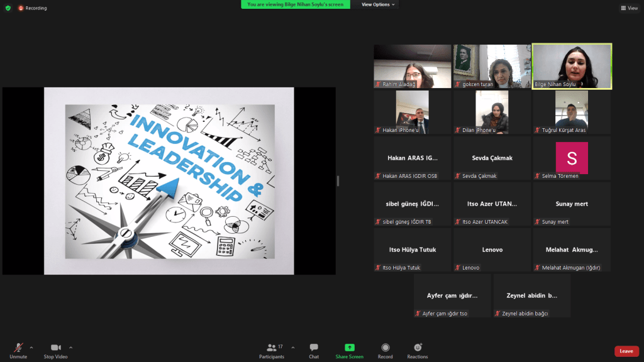Open the Reactions menu

coord(417,349)
